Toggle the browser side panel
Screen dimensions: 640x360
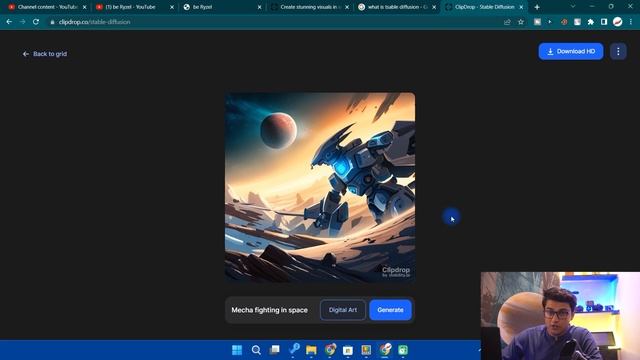[604, 22]
